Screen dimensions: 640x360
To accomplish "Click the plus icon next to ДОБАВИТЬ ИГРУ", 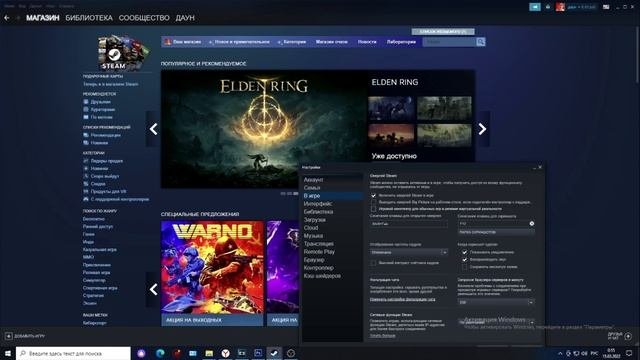I will tap(9, 336).
